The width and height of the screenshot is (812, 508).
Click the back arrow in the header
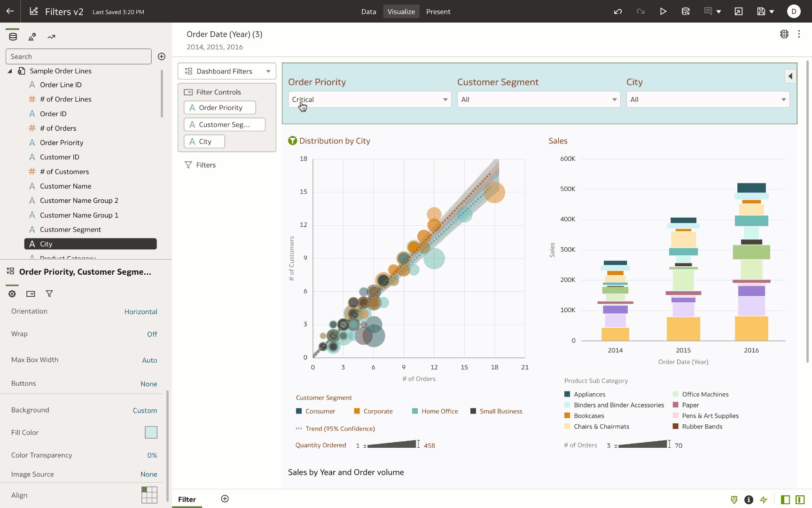[x=10, y=11]
